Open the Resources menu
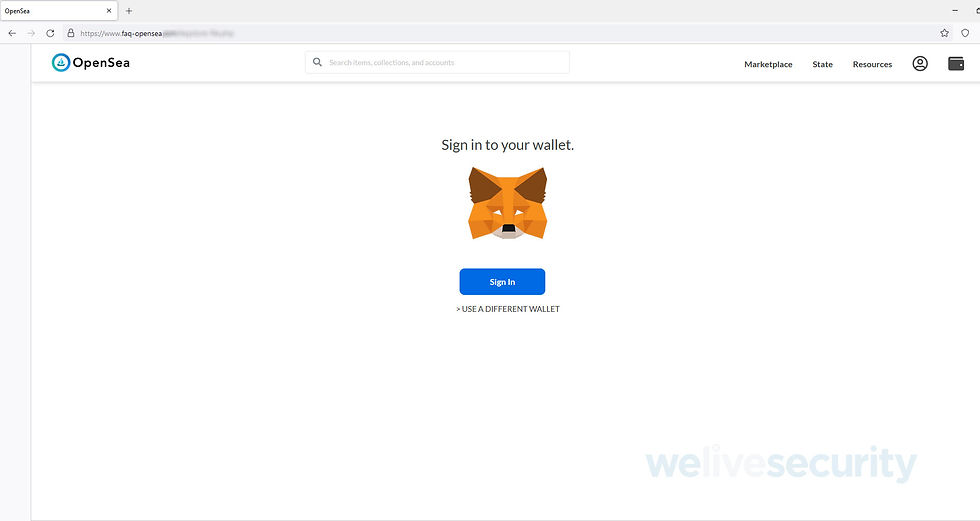 872,64
